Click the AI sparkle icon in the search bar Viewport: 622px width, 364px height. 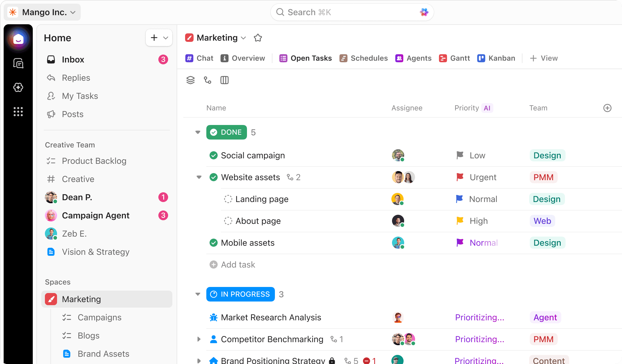(x=424, y=12)
